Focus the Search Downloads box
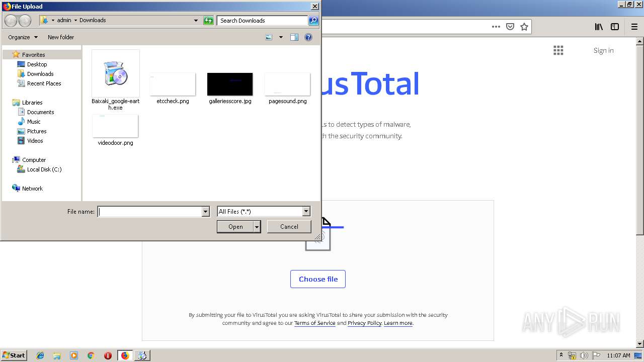The width and height of the screenshot is (644, 362). (262, 21)
